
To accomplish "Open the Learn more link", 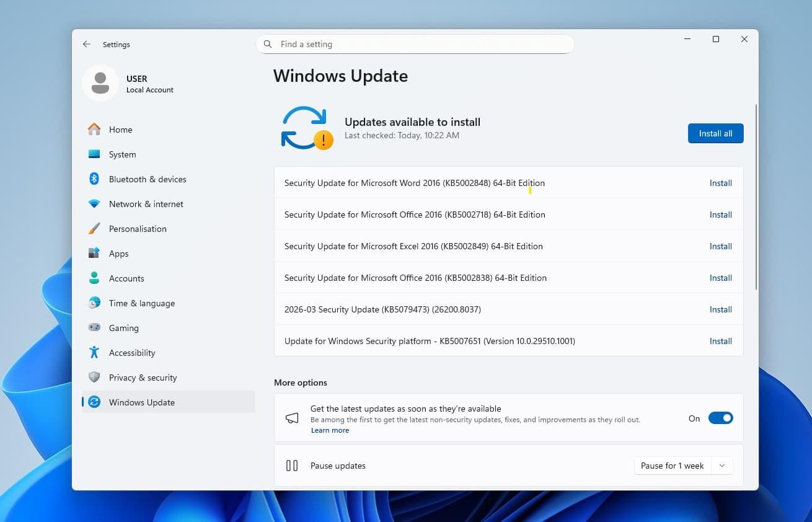I will click(x=330, y=430).
